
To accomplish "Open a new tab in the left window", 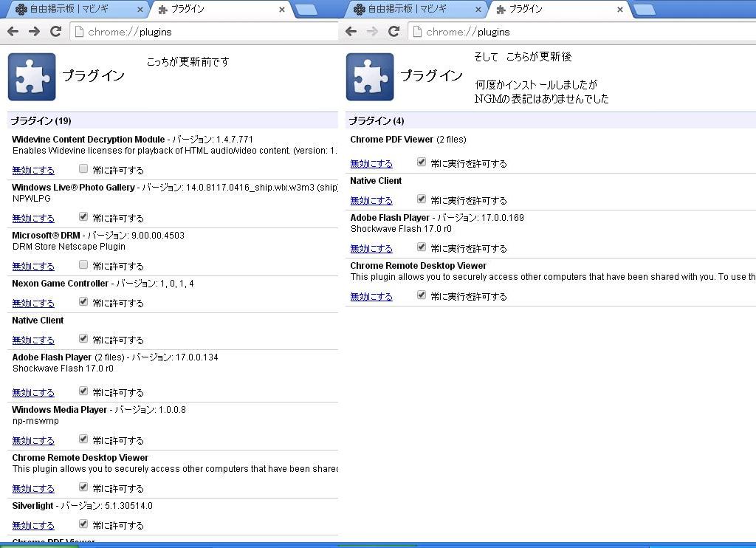I will point(306,10).
